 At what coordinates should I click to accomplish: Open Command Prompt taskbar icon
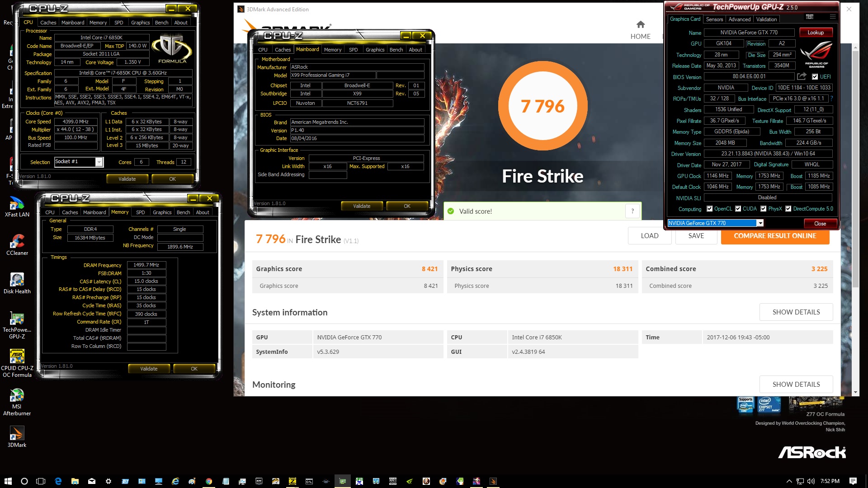[x=309, y=481]
